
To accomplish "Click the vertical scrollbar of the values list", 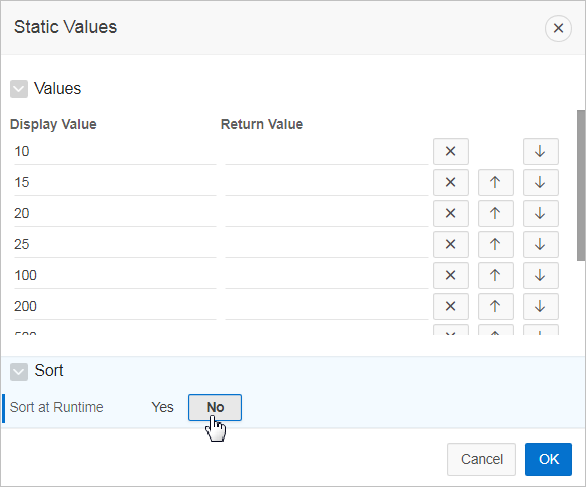I will (581, 185).
